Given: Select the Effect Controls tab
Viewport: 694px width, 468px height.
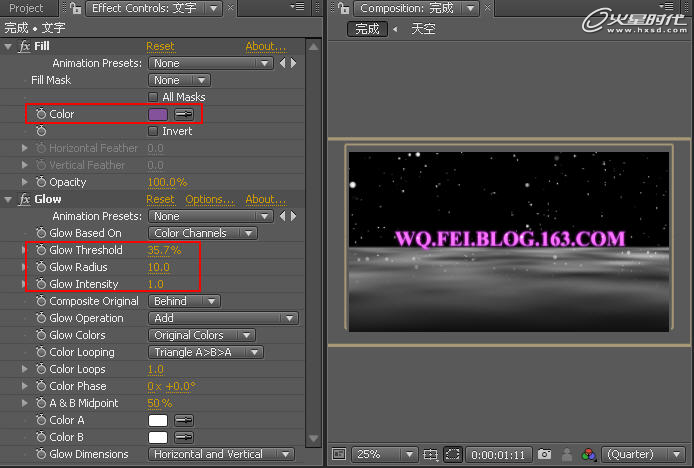Looking at the screenshot, I should (x=153, y=8).
